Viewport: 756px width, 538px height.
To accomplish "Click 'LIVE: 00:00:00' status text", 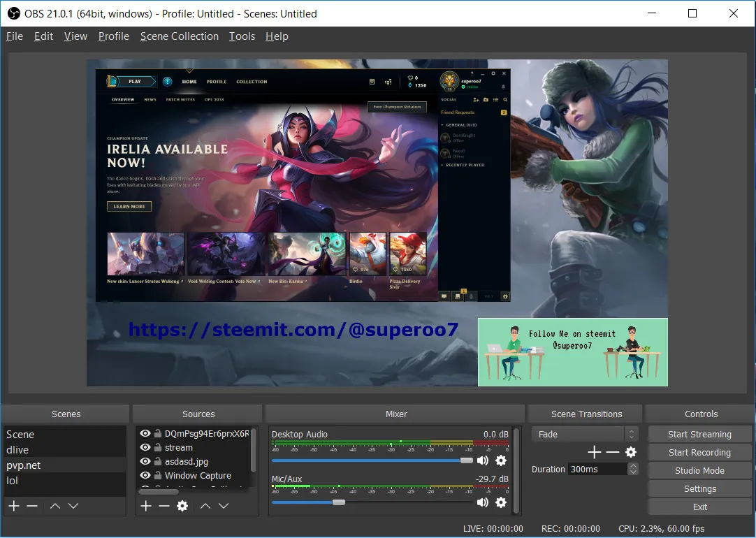I will 493,529.
